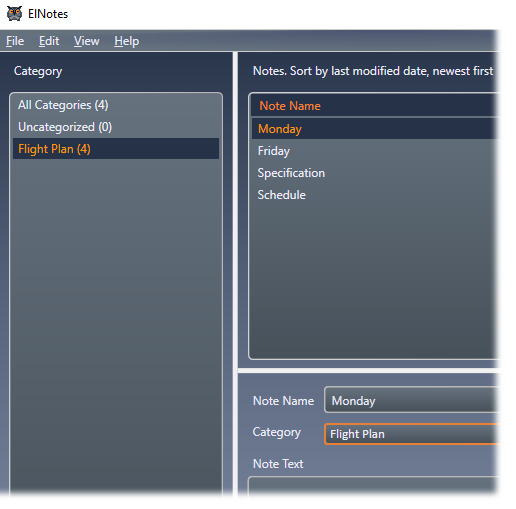Select the Friday note
Screen dimensions: 516x509
pyautogui.click(x=375, y=151)
